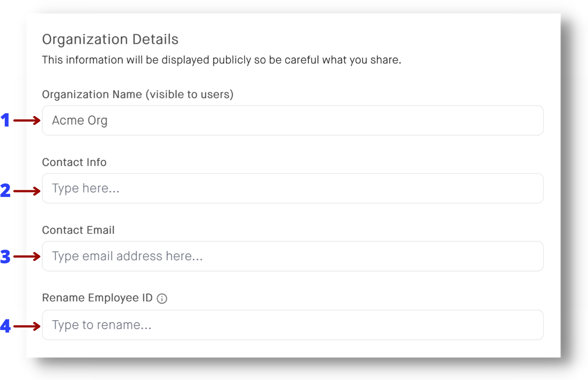Focus the 'Type to rename...' input field

[x=292, y=325]
